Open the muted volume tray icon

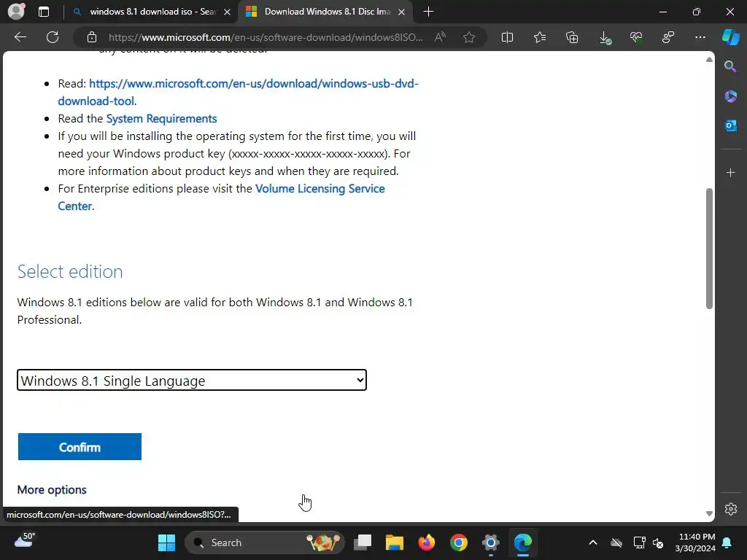click(x=658, y=542)
